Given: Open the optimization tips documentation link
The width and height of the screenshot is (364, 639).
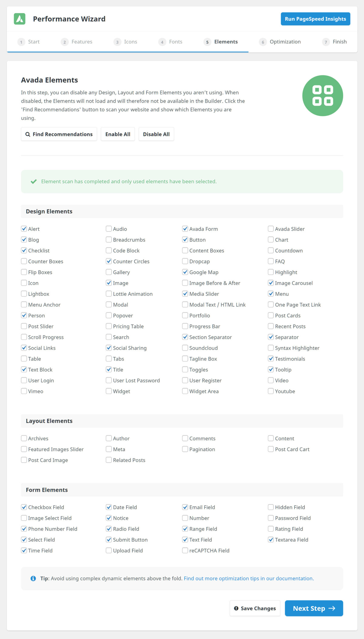Looking at the screenshot, I should point(248,578).
